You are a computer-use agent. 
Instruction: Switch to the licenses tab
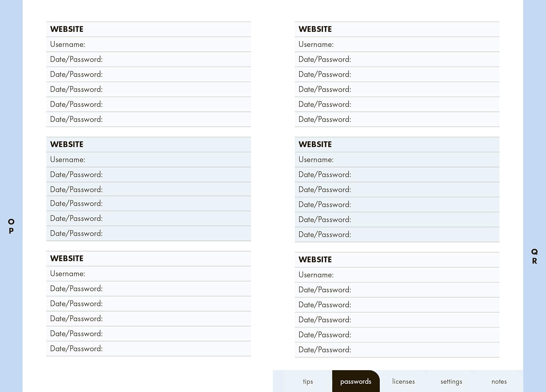click(403, 381)
